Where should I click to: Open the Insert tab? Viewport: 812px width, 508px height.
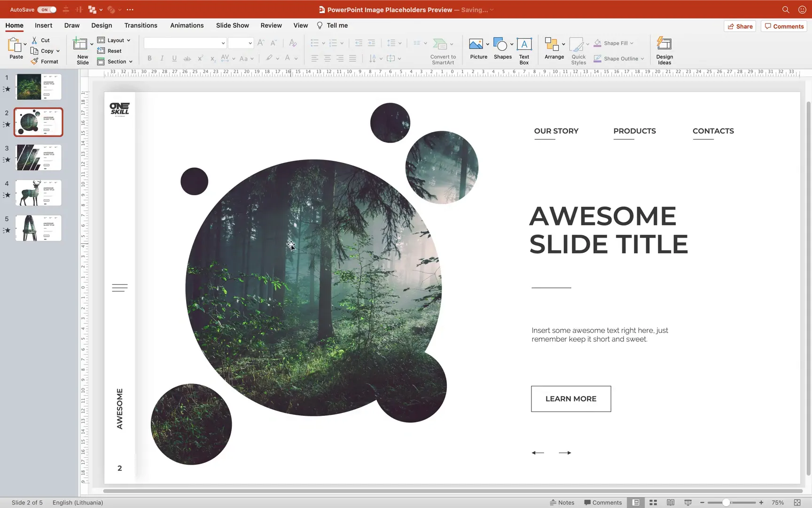43,25
